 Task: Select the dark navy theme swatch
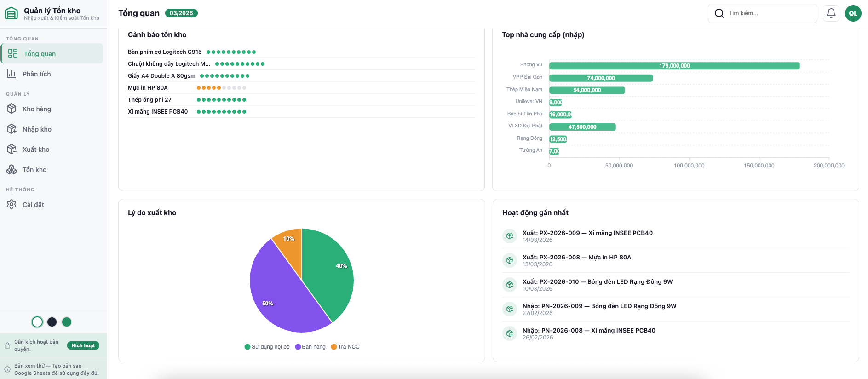click(x=52, y=322)
